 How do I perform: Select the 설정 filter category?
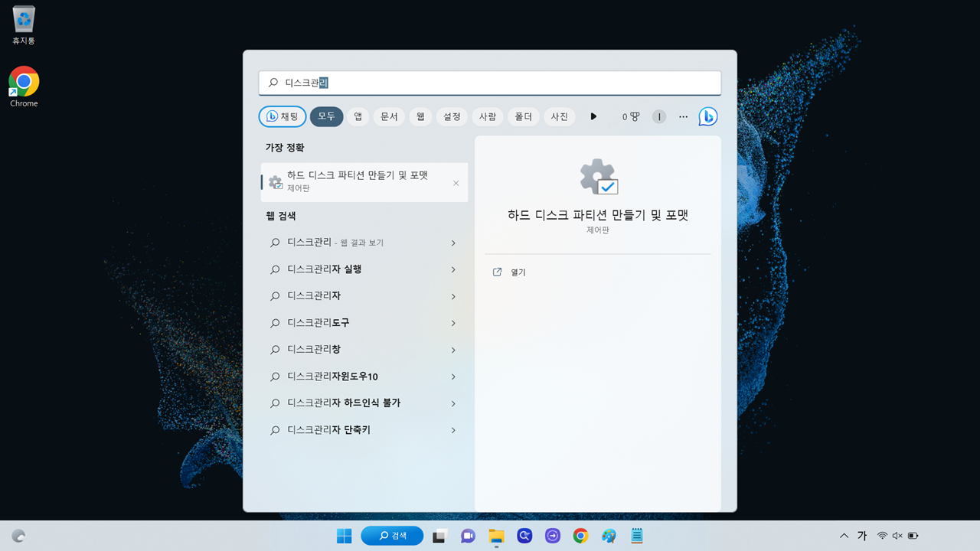pyautogui.click(x=451, y=116)
